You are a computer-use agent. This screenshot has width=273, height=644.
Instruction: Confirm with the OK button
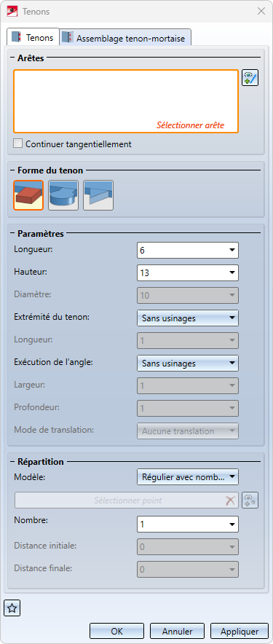(x=117, y=632)
